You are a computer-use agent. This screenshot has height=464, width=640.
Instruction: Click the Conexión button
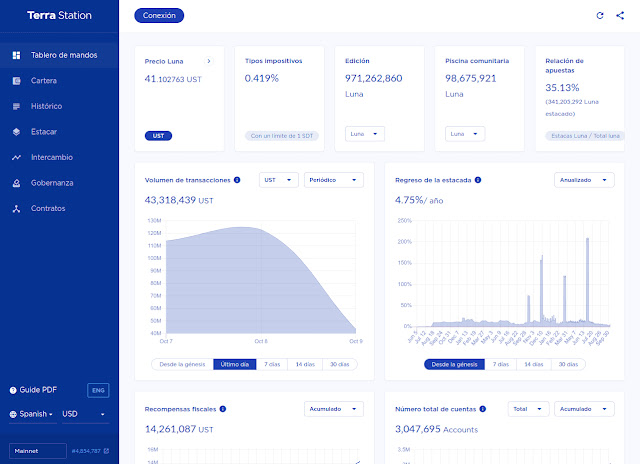click(159, 16)
